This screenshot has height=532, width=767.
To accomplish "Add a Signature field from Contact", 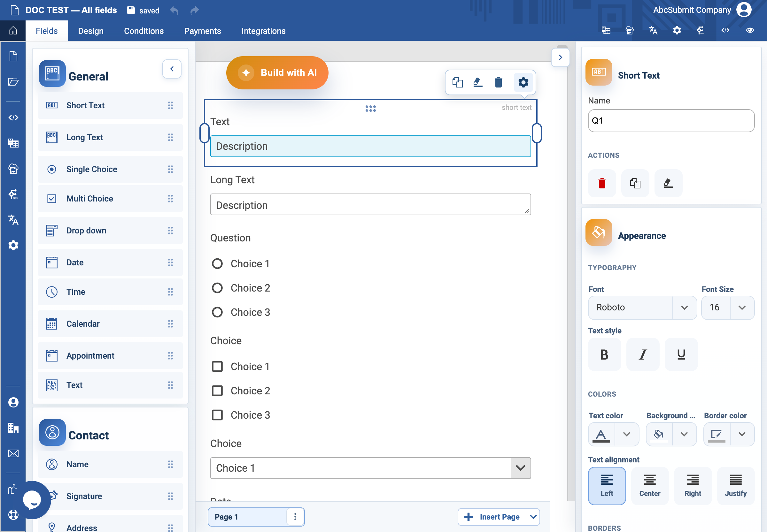I will click(x=110, y=496).
